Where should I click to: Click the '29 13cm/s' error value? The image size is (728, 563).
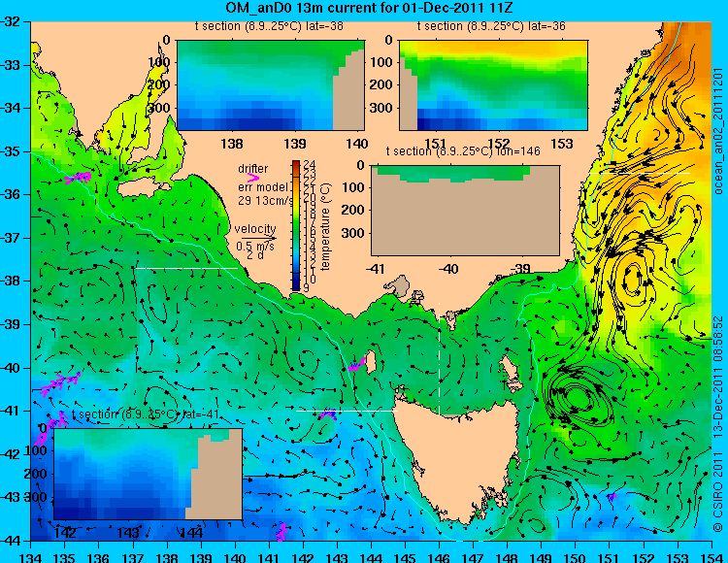pyautogui.click(x=266, y=201)
